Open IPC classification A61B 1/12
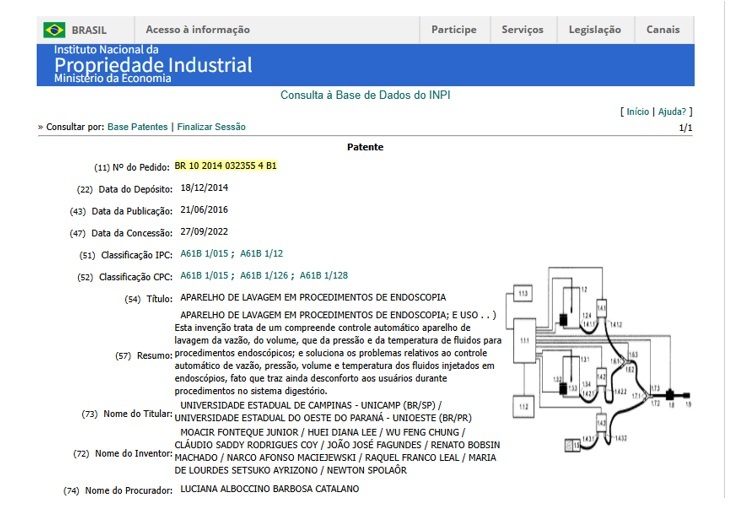 pos(262,254)
